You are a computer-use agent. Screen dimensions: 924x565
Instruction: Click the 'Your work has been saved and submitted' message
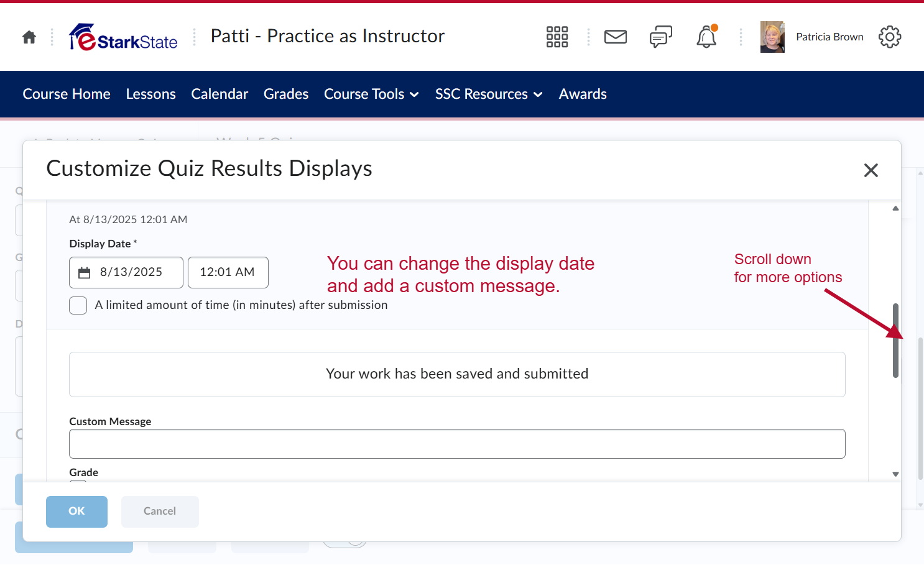[457, 374]
